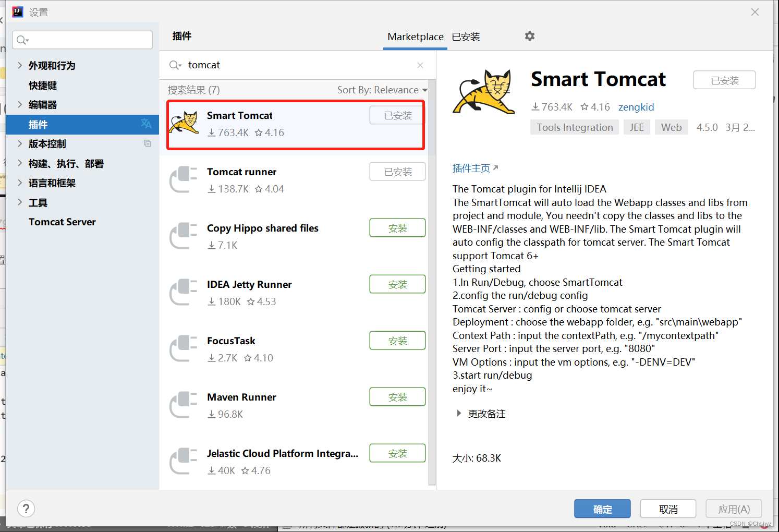Click 已安装 button on Tomcat runner row
The height and width of the screenshot is (532, 779).
point(397,172)
